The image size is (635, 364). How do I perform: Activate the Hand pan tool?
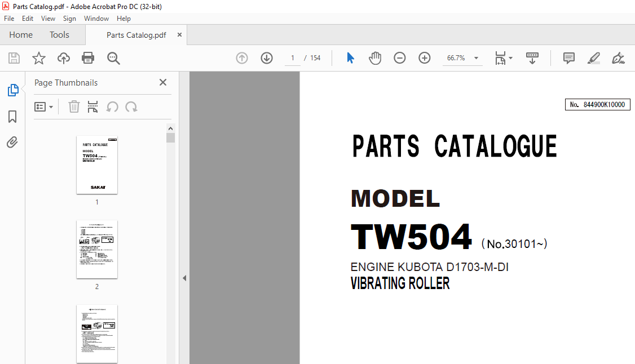(375, 58)
